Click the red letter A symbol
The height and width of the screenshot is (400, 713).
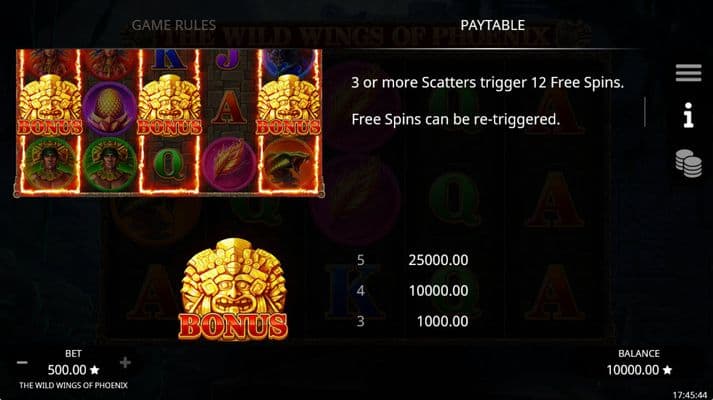[228, 107]
